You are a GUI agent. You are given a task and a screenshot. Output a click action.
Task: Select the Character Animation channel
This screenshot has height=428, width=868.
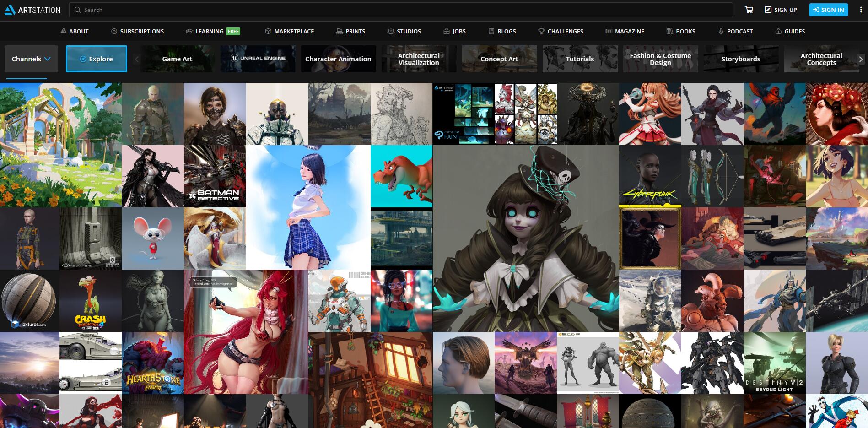338,59
